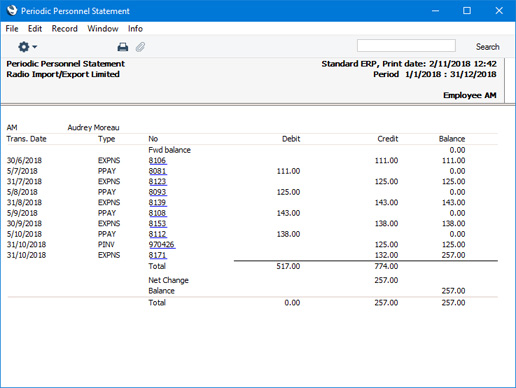
Task: Select the Fwd balance row label
Action: pyautogui.click(x=169, y=150)
